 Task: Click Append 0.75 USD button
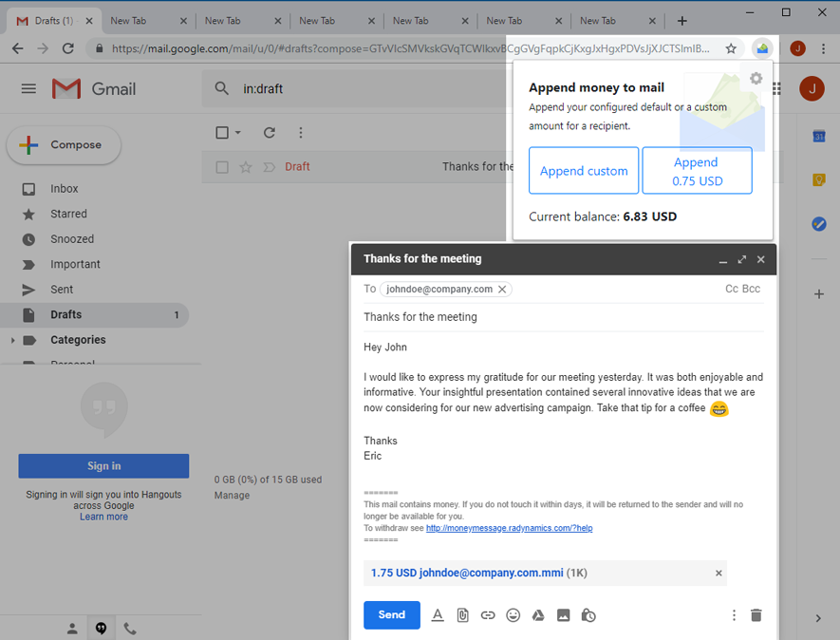697,171
